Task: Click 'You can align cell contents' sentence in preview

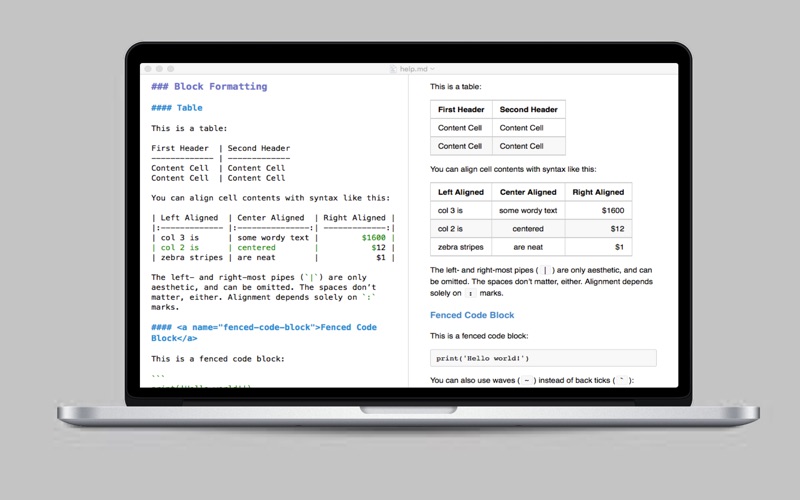Action: point(513,169)
